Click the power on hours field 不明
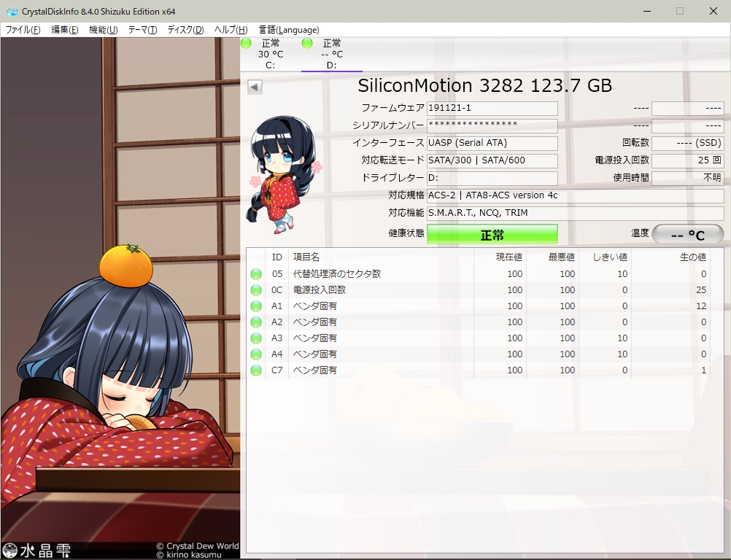The height and width of the screenshot is (560, 731). click(x=688, y=178)
